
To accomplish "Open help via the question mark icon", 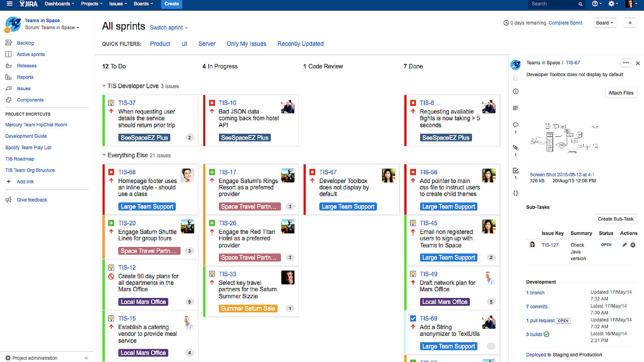I will (595, 4).
